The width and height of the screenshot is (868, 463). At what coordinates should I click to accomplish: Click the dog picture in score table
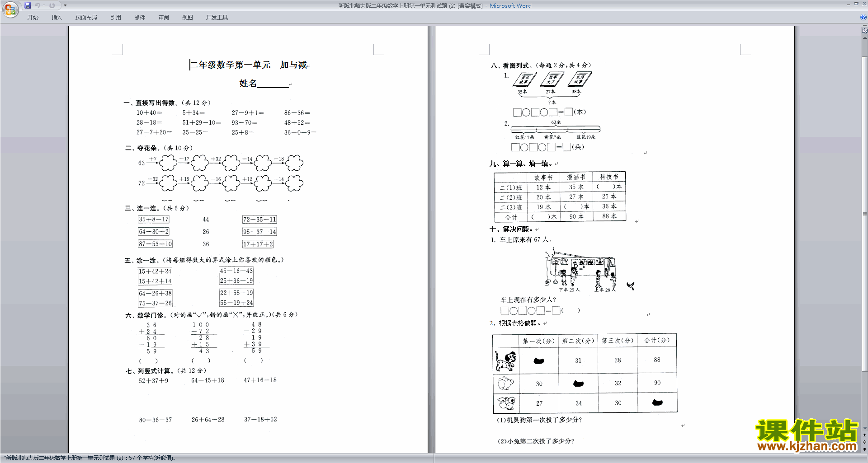coord(506,361)
